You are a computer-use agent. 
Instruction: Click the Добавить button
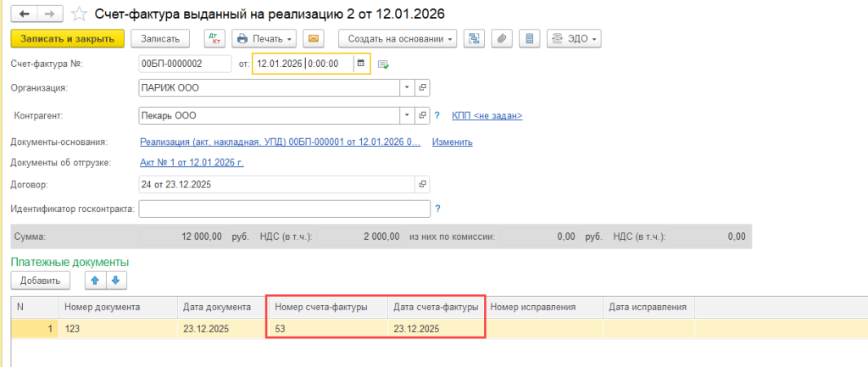click(40, 281)
